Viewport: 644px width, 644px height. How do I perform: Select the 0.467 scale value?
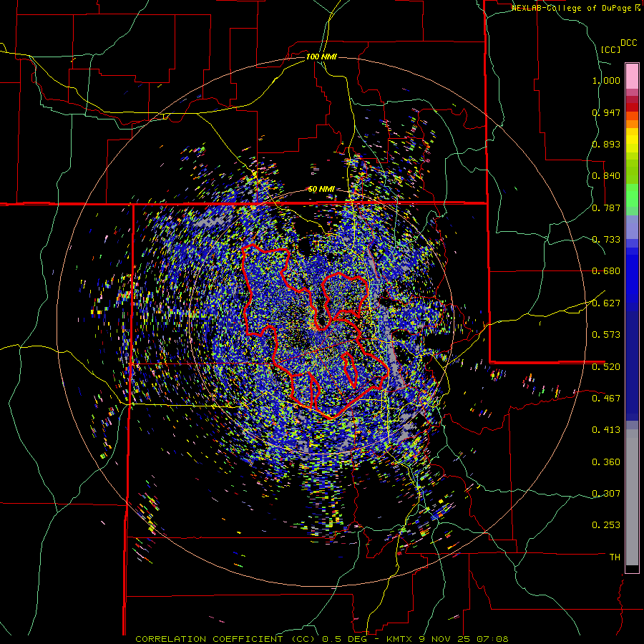(x=606, y=399)
